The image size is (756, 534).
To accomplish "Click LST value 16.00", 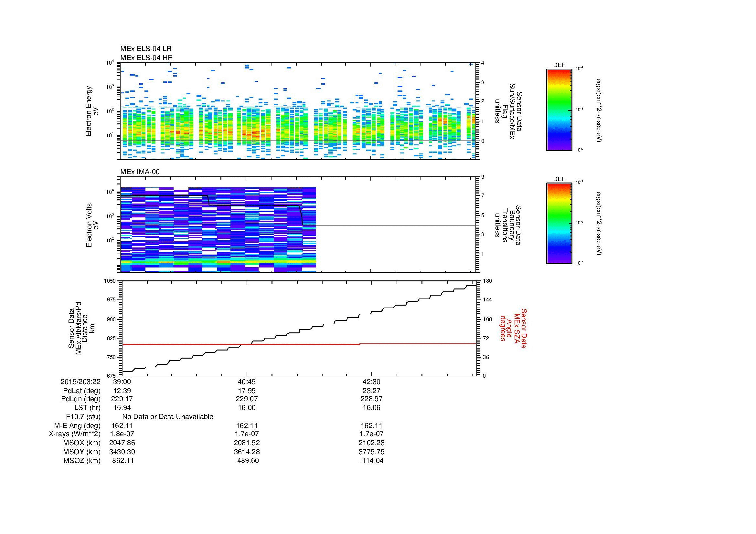I will click(247, 407).
